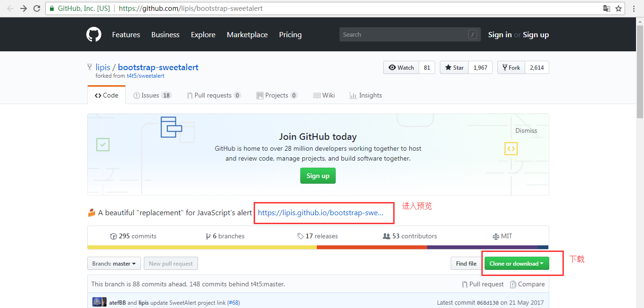
Task: Click the contributors people icon
Action: 387,236
